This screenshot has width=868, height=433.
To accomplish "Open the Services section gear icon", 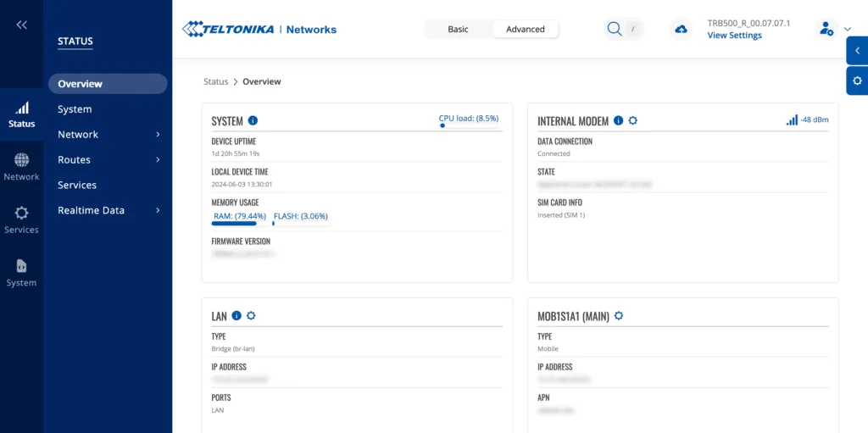I will click(x=21, y=214).
